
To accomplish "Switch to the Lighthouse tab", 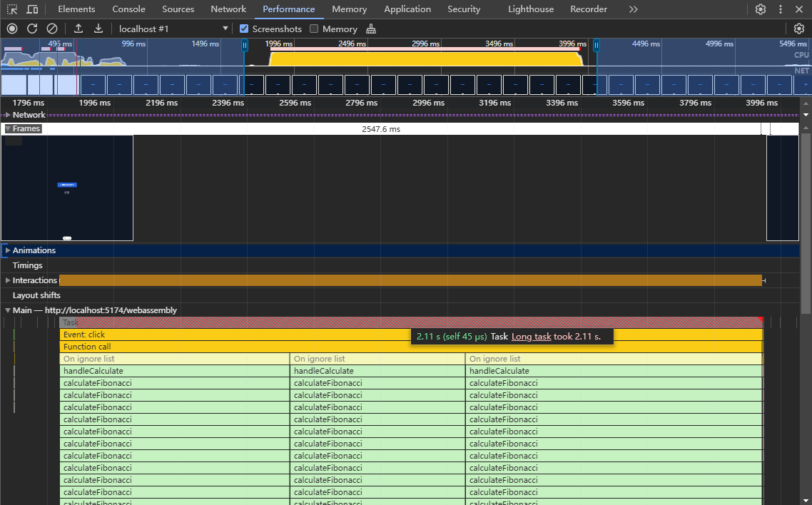I will (531, 9).
